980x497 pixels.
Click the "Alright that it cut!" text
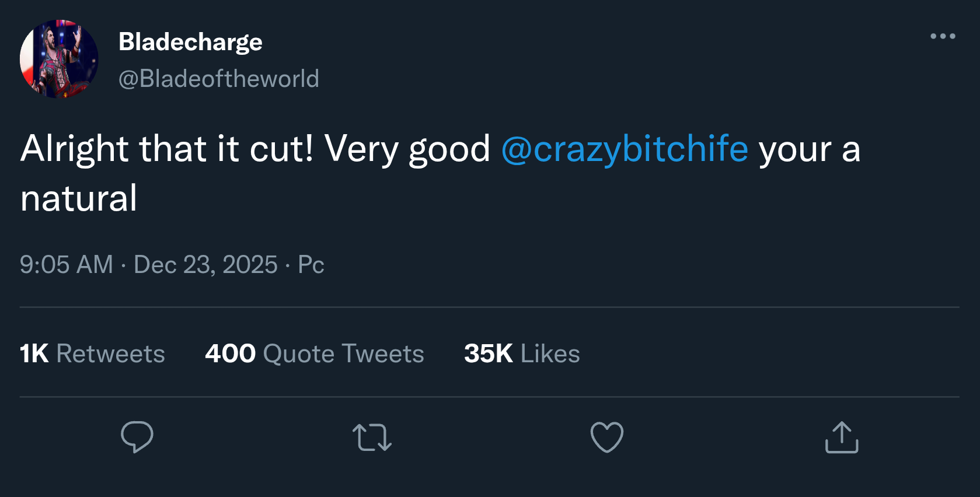[x=167, y=149]
